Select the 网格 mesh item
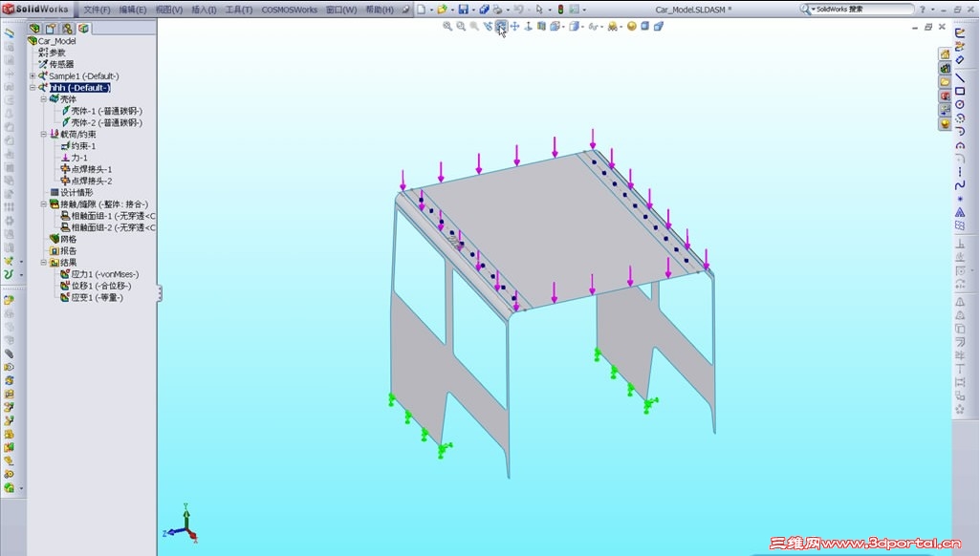Image resolution: width=980 pixels, height=556 pixels. (x=63, y=239)
